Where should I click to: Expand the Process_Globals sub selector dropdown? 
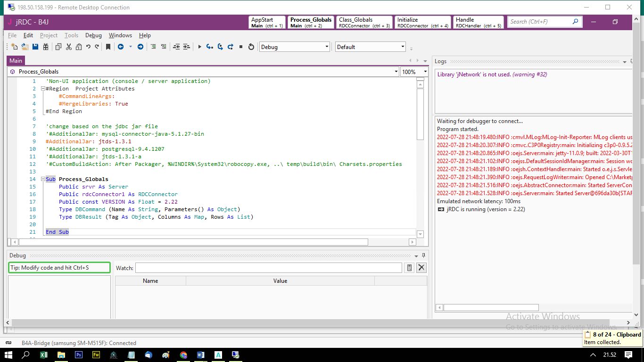[x=396, y=72]
